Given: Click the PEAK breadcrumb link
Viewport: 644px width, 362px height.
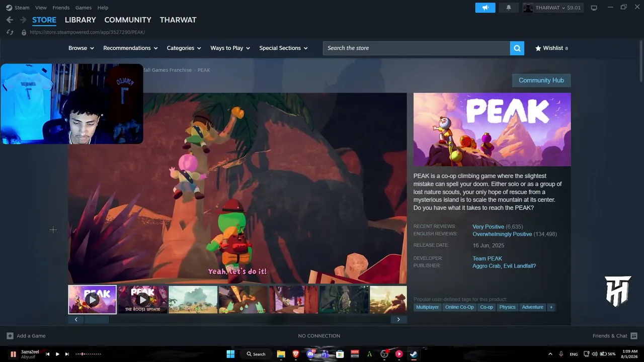Looking at the screenshot, I should click(204, 70).
